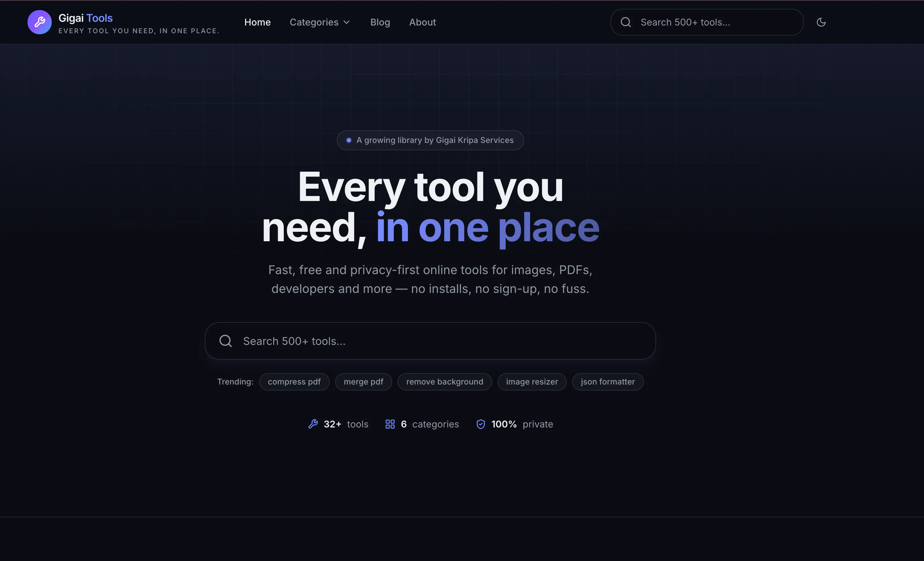924x561 pixels.
Task: Open the Home nav item
Action: coord(257,22)
